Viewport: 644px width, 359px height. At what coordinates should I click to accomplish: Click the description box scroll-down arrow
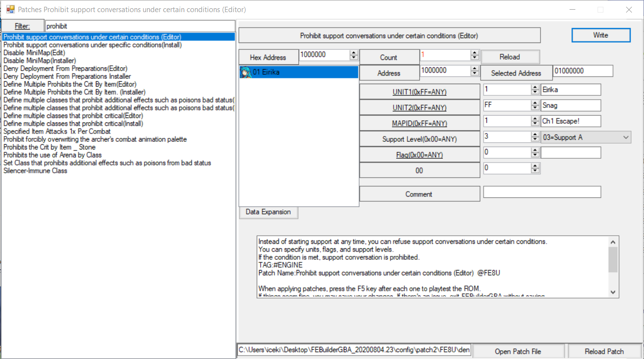[x=613, y=292]
